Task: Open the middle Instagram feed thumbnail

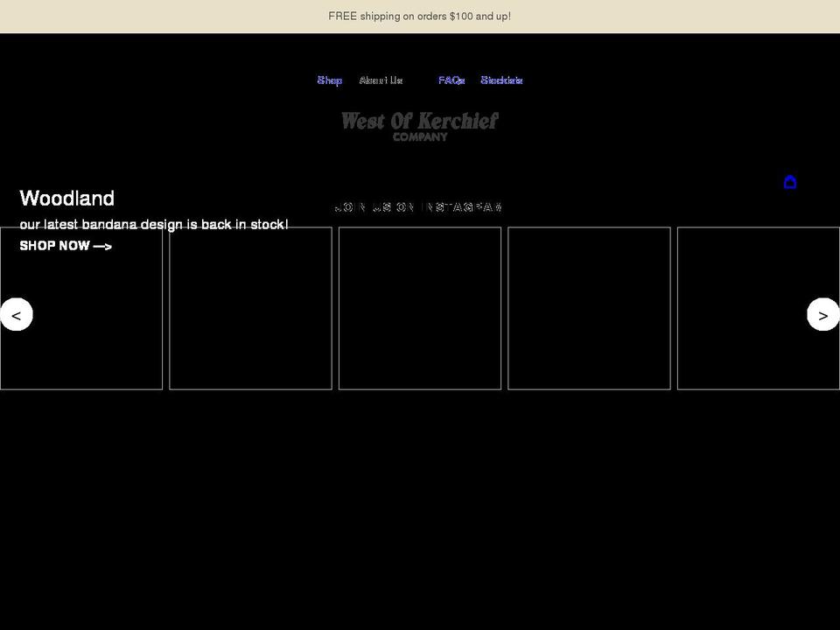Action: (x=419, y=308)
